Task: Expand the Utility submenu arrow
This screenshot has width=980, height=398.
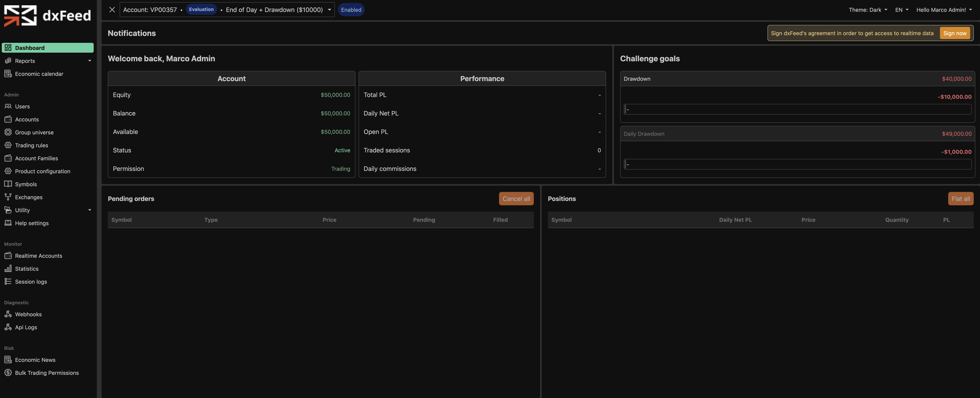Action: 90,210
